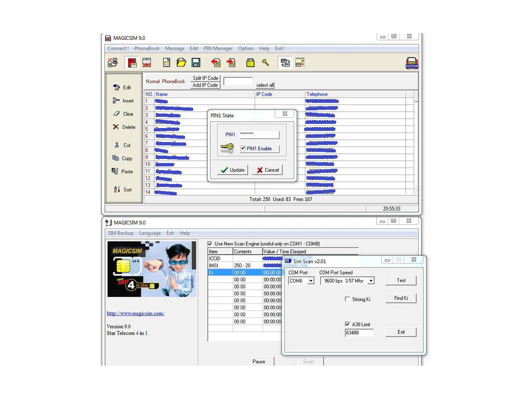This screenshot has width=532, height=399.
Task: Click the Find Ki button
Action: 401,298
